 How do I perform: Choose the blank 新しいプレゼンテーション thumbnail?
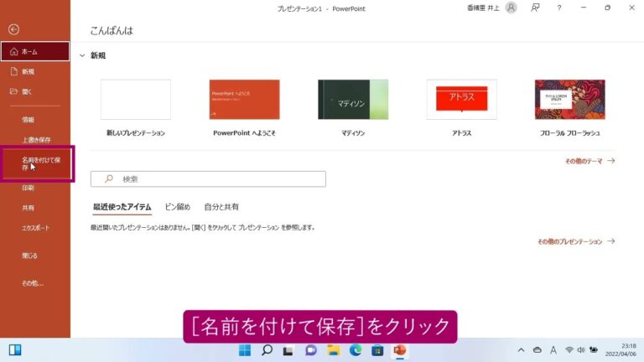coord(136,100)
